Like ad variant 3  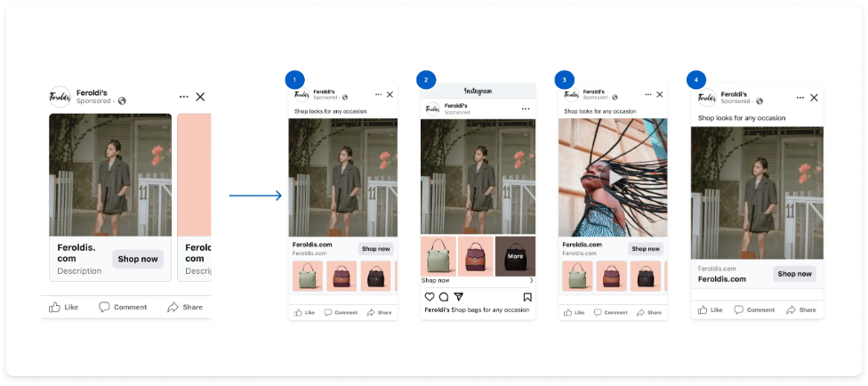tap(574, 312)
